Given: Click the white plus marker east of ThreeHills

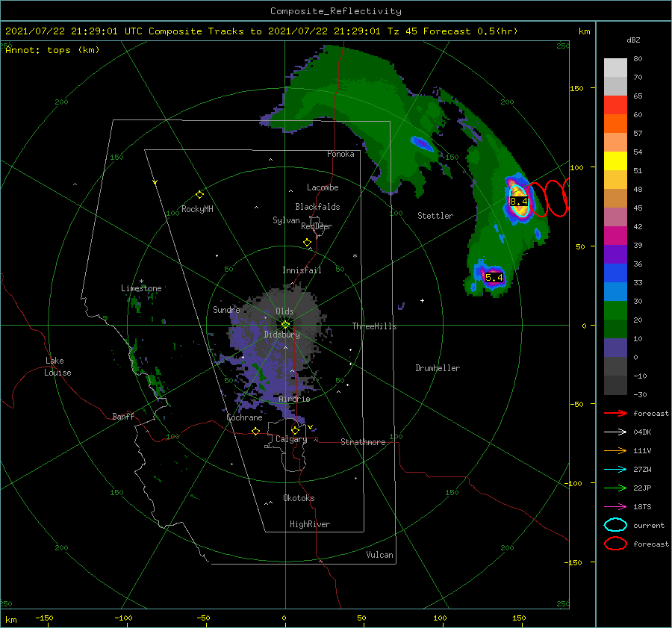Looking at the screenshot, I should [422, 300].
